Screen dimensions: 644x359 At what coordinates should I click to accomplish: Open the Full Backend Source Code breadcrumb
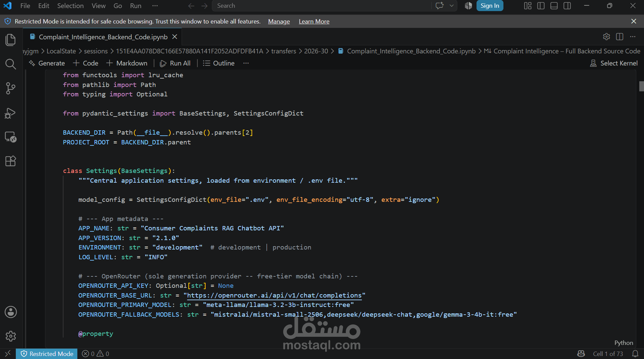click(562, 51)
